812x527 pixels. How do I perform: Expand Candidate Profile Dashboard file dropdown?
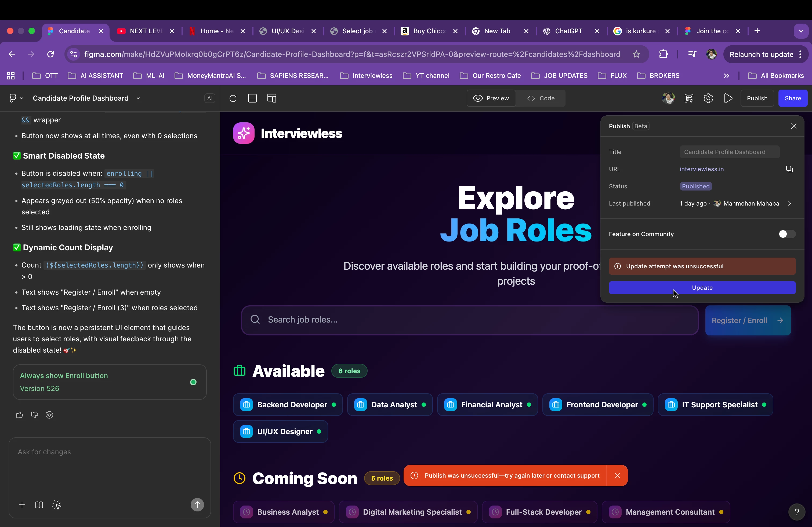(138, 98)
